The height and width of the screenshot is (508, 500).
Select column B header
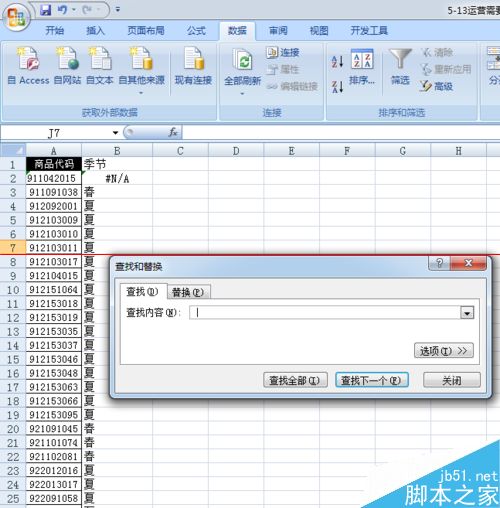[117, 151]
